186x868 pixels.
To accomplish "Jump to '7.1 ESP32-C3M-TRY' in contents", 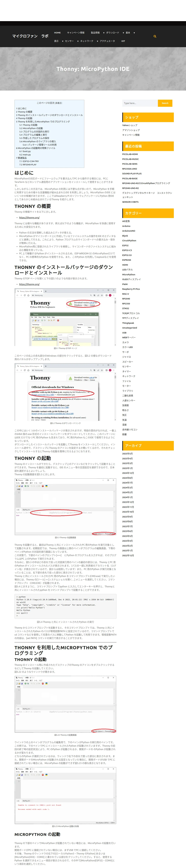I will [x=29, y=161].
